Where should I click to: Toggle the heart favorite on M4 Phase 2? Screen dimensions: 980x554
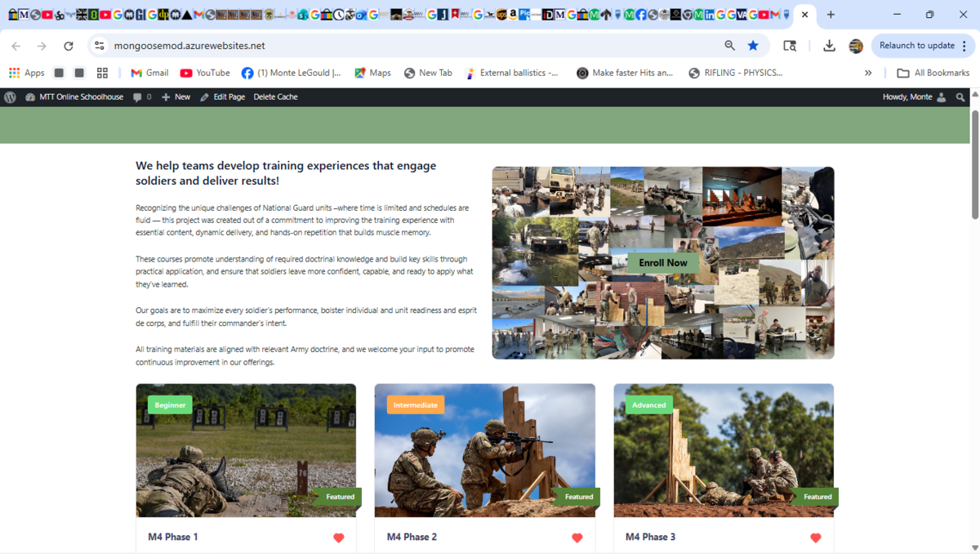pyautogui.click(x=577, y=538)
